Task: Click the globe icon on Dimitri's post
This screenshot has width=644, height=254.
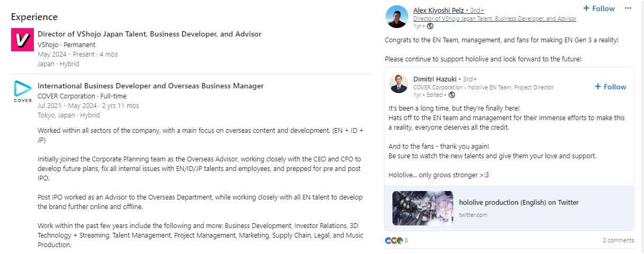Action: tap(452, 95)
